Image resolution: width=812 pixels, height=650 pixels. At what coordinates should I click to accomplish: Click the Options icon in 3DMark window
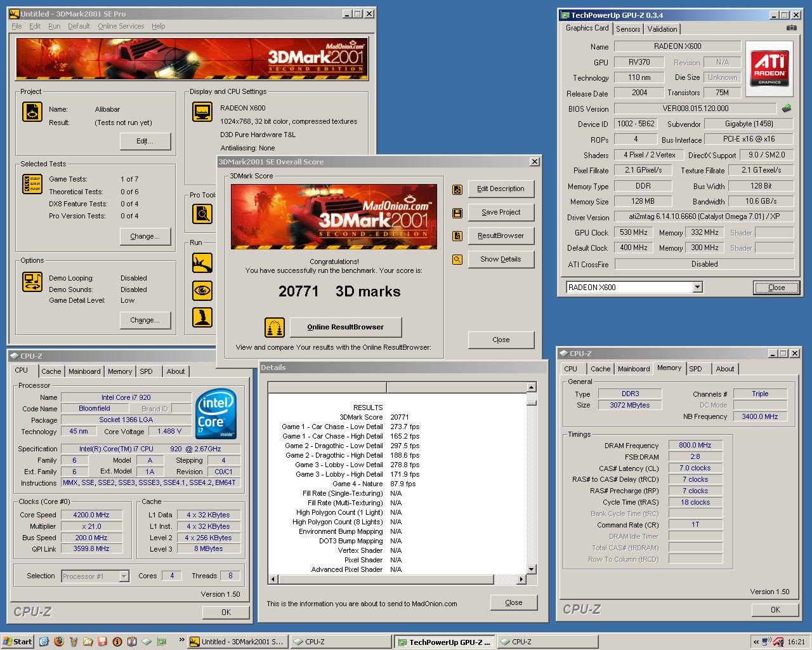click(32, 281)
